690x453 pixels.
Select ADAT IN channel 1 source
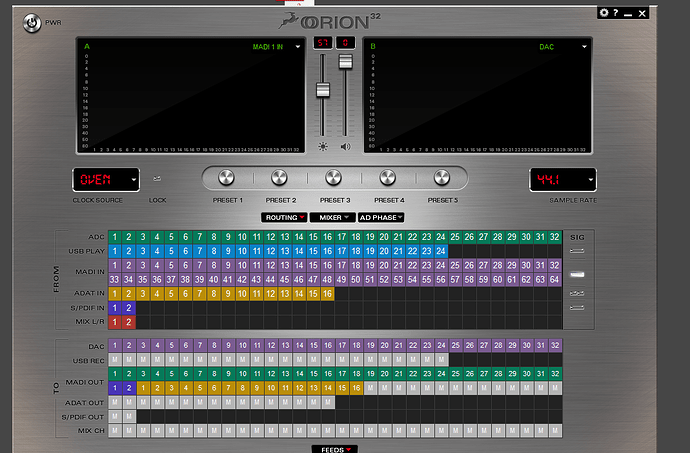point(115,294)
